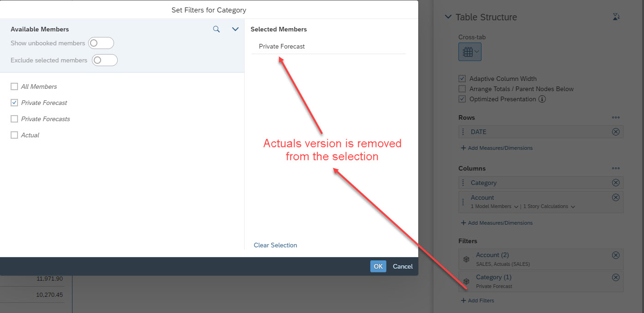Confirm filters with OK button
This screenshot has height=313, width=644.
(x=378, y=266)
